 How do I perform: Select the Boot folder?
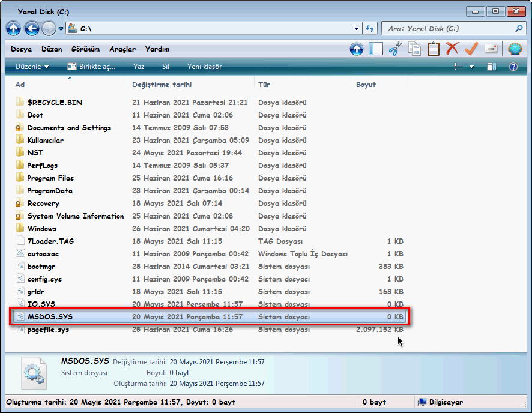pos(35,115)
